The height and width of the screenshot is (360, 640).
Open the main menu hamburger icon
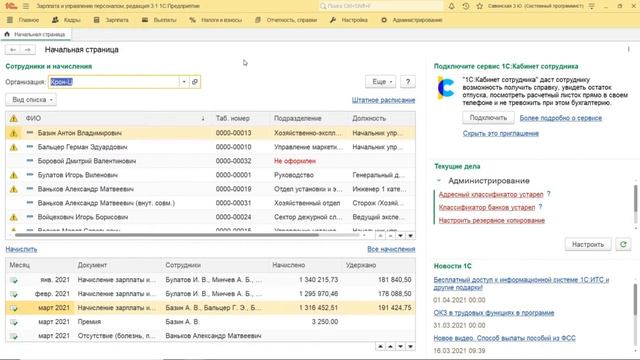(26, 6)
